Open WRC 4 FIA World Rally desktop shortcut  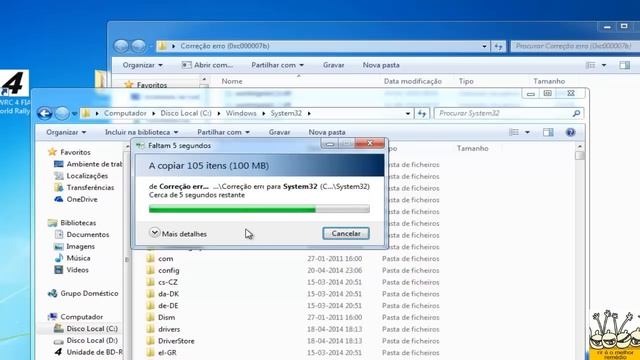coord(15,93)
